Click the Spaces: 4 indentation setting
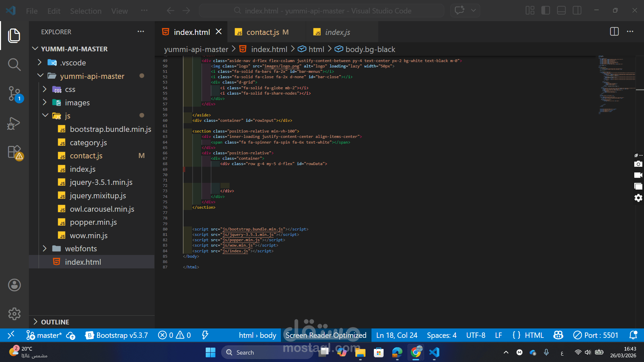 (x=442, y=335)
